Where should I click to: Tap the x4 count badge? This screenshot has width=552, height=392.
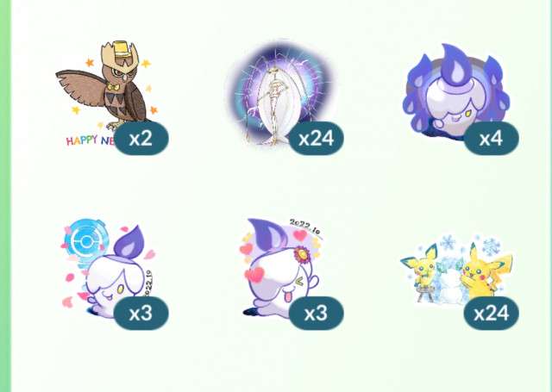click(491, 139)
